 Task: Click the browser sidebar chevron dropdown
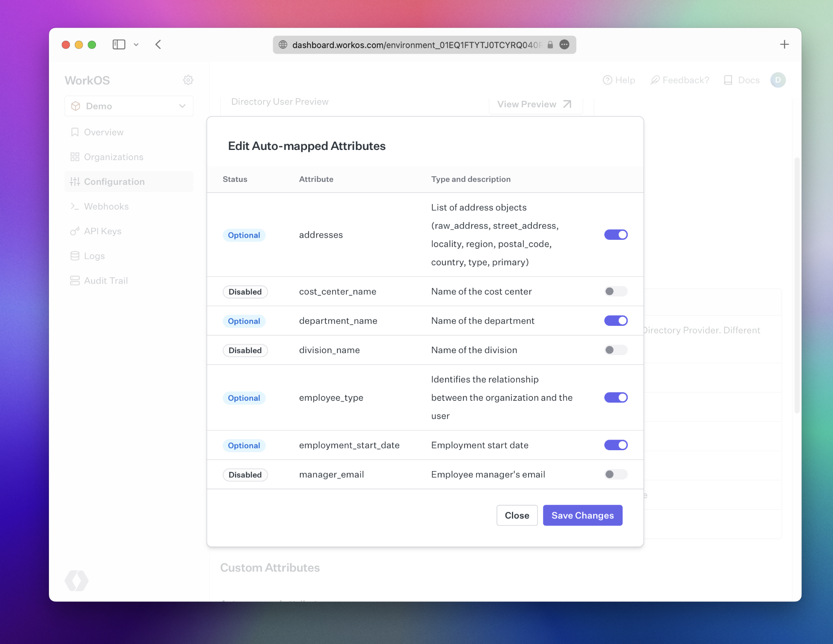136,44
